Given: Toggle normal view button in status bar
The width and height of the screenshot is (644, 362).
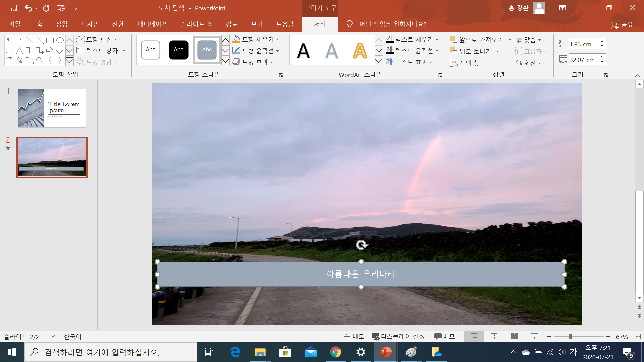Looking at the screenshot, I should pos(474,336).
